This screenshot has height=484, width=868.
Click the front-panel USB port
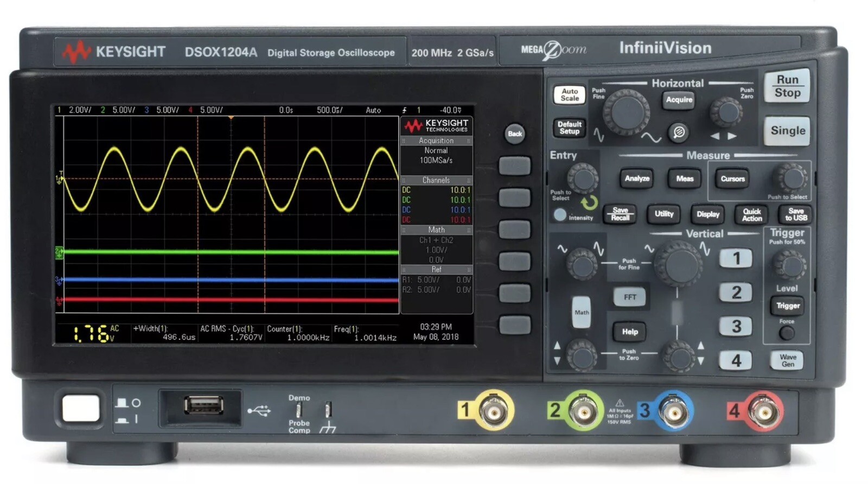coord(203,405)
